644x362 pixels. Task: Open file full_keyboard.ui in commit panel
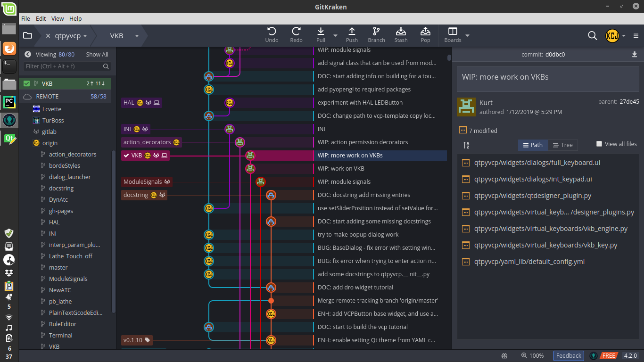(537, 163)
